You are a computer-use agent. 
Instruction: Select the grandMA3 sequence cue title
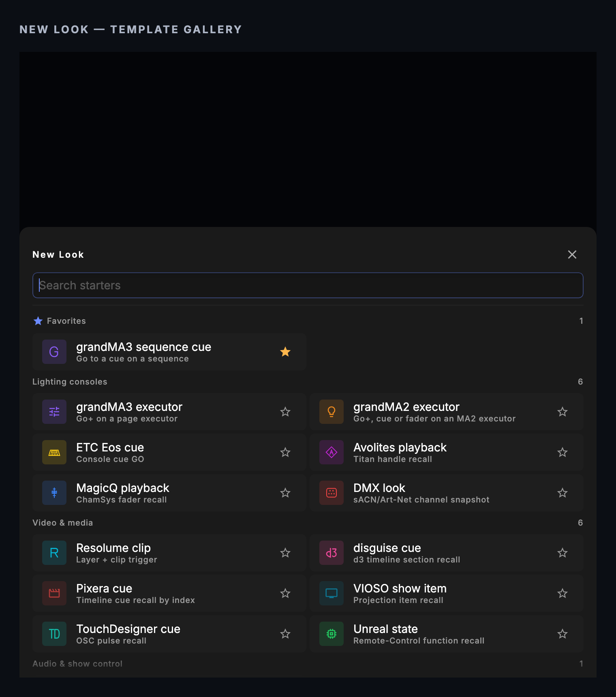tap(144, 347)
